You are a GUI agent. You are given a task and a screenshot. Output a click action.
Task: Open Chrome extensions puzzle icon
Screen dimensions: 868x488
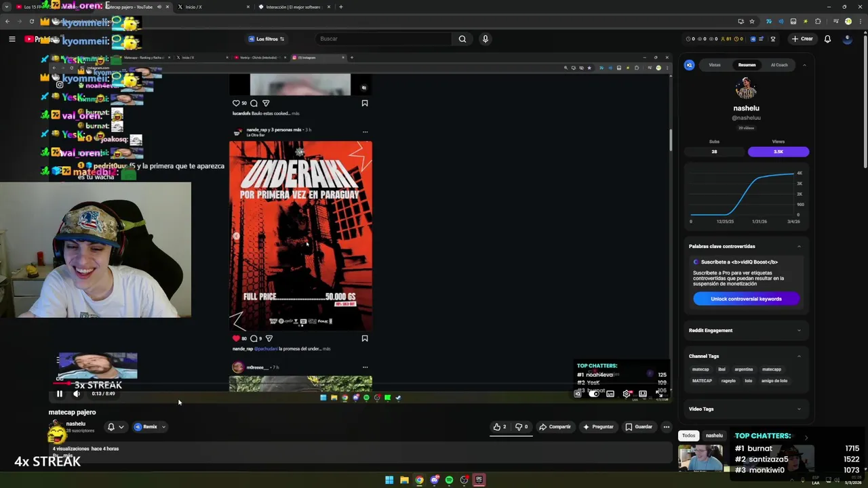(818, 21)
